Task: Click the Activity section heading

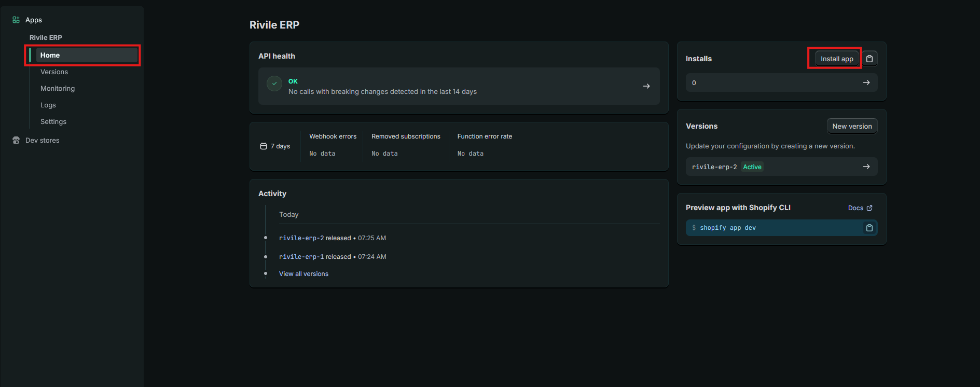Action: pos(272,193)
